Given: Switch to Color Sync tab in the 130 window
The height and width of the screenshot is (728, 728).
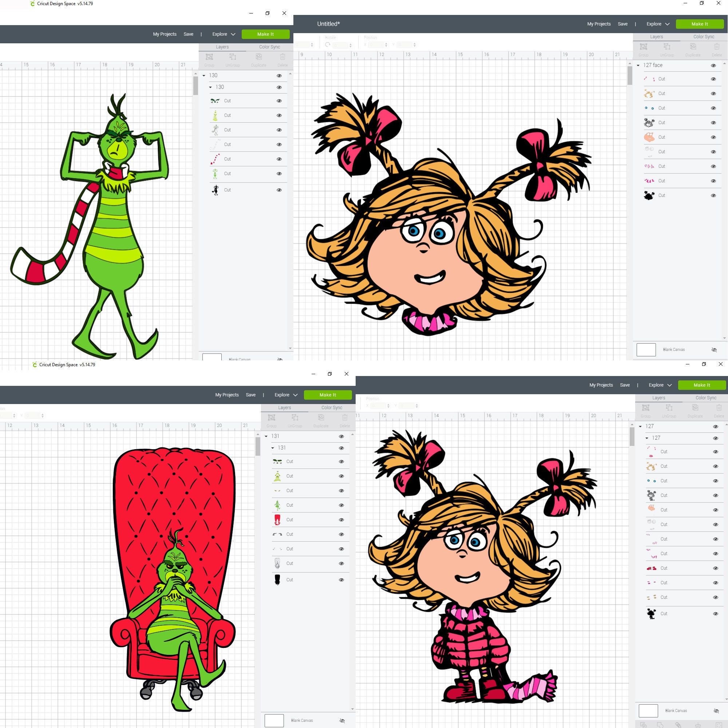Looking at the screenshot, I should 269,47.
